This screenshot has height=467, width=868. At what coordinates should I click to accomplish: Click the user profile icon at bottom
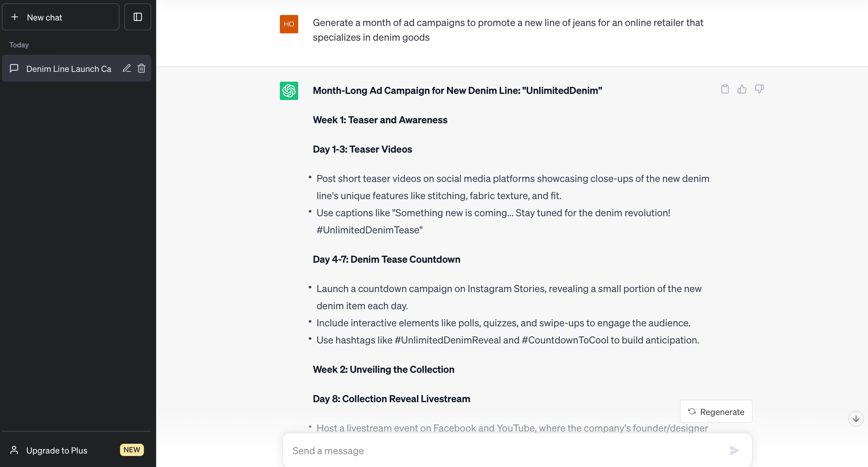click(x=14, y=450)
